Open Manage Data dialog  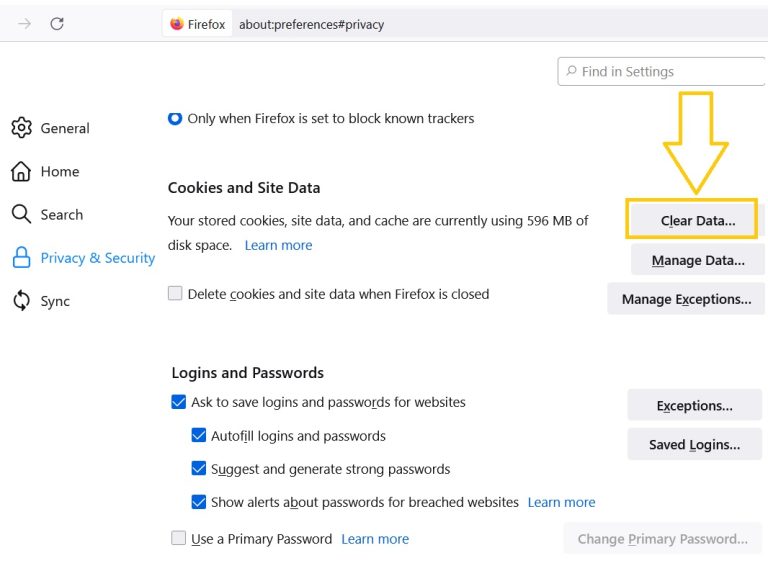click(x=697, y=260)
